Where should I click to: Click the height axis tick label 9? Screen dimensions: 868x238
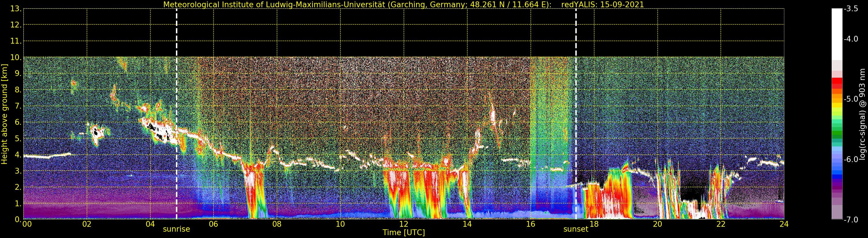18,74
